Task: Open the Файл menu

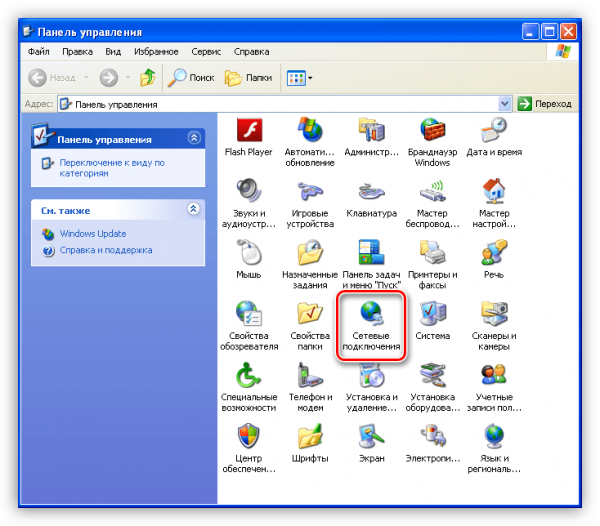Action: [x=39, y=52]
